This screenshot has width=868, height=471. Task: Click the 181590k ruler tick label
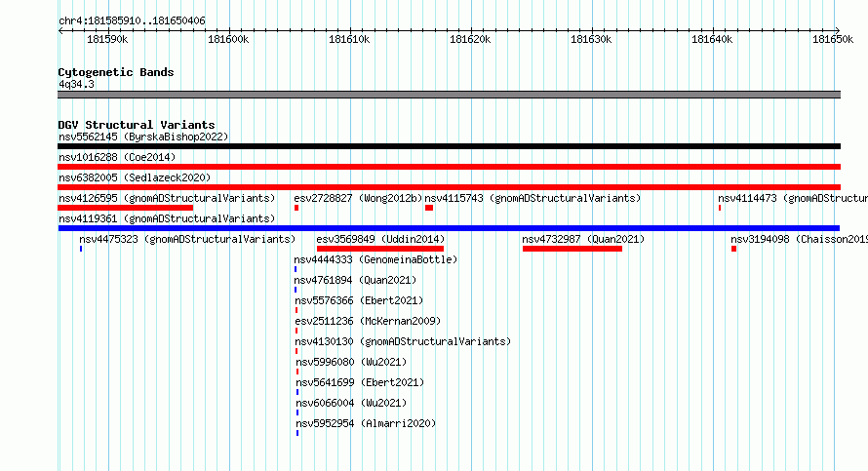point(107,39)
